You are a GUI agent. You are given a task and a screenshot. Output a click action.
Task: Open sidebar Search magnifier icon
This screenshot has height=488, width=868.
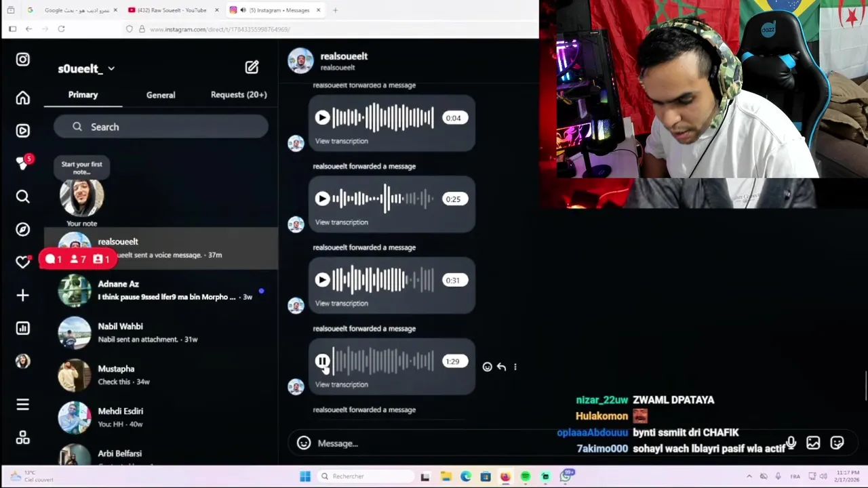(22, 197)
